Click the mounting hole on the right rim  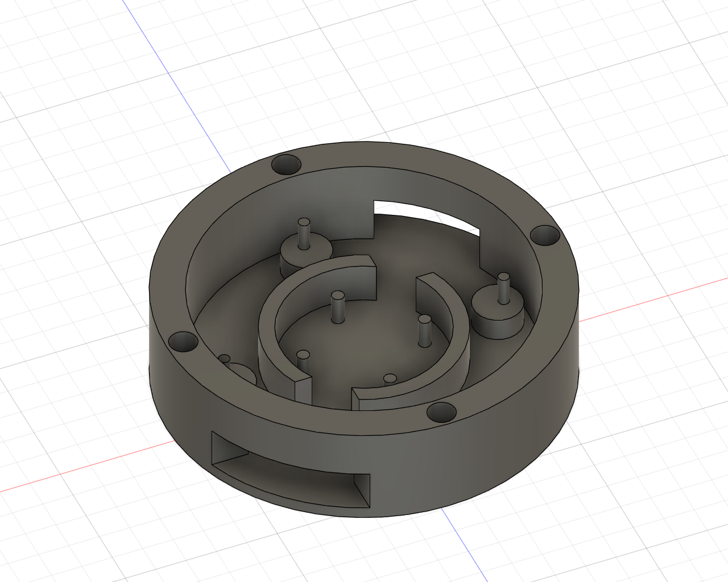tap(544, 235)
